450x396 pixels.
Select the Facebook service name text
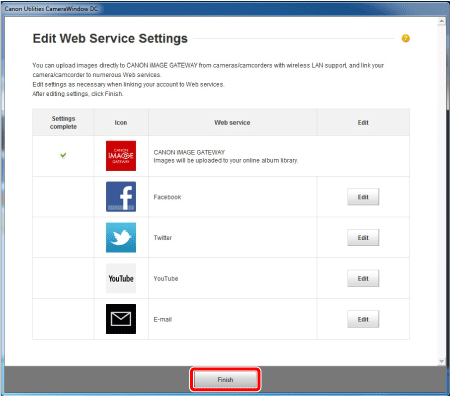point(167,197)
